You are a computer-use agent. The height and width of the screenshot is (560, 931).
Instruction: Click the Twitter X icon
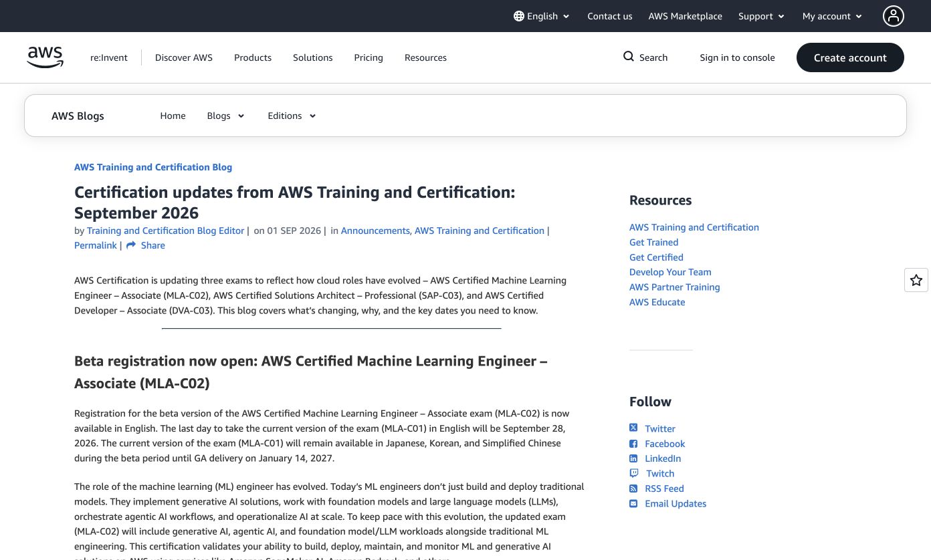(633, 428)
